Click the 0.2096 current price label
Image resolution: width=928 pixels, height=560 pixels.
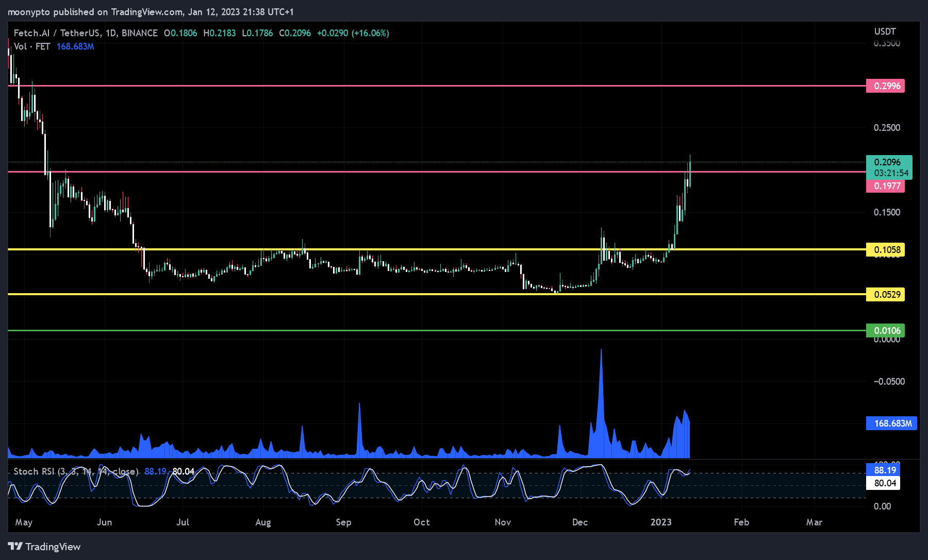point(889,162)
